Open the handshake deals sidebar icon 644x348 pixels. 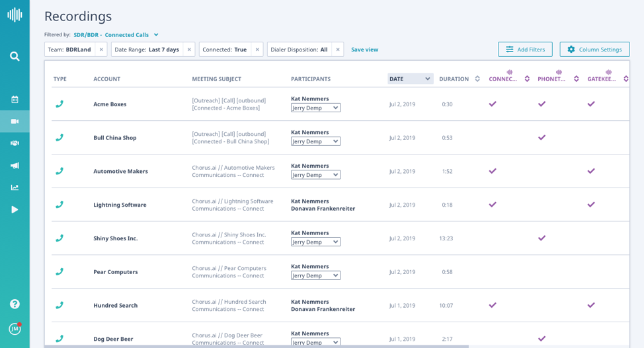coord(15,143)
